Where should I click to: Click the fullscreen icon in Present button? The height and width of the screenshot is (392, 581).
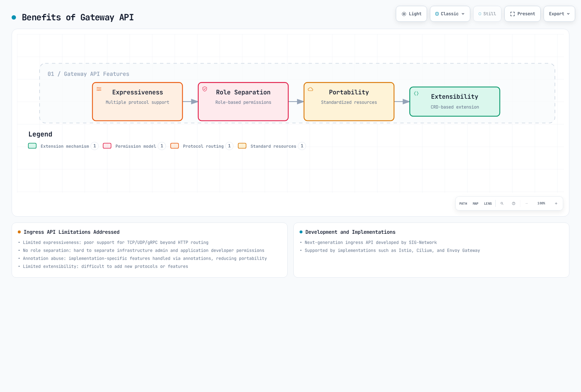click(x=512, y=14)
